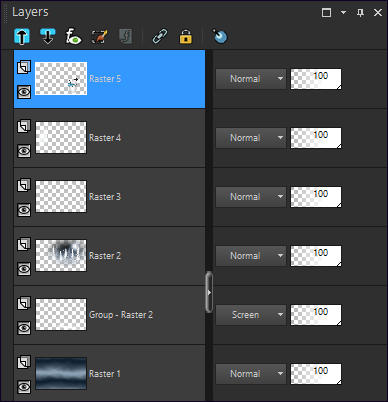This screenshot has width=388, height=402.
Task: Toggle the lock transparency padlock
Action: coord(186,36)
